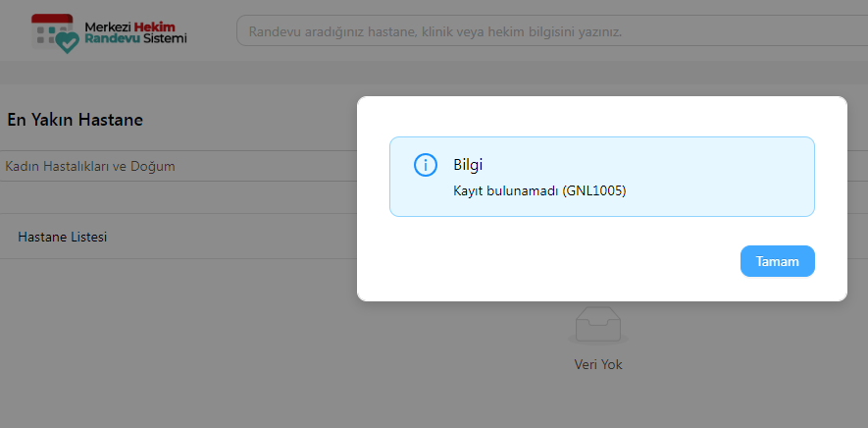Click the GNL1005 error code
This screenshot has height=428, width=868.
[x=594, y=190]
